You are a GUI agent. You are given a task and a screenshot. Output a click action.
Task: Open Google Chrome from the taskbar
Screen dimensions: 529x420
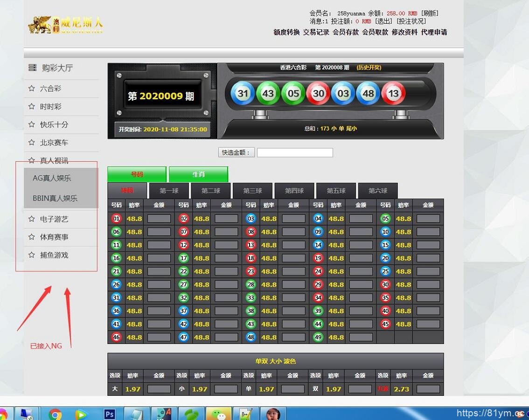(56, 413)
